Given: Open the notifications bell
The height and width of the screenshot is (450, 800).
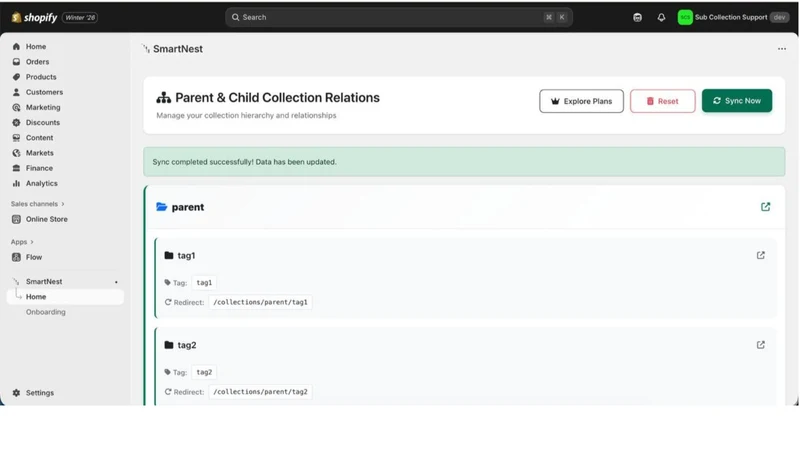Looking at the screenshot, I should click(x=661, y=17).
